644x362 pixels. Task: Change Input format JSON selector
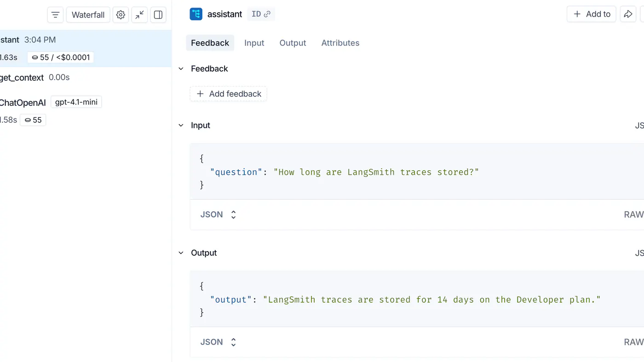coord(218,214)
